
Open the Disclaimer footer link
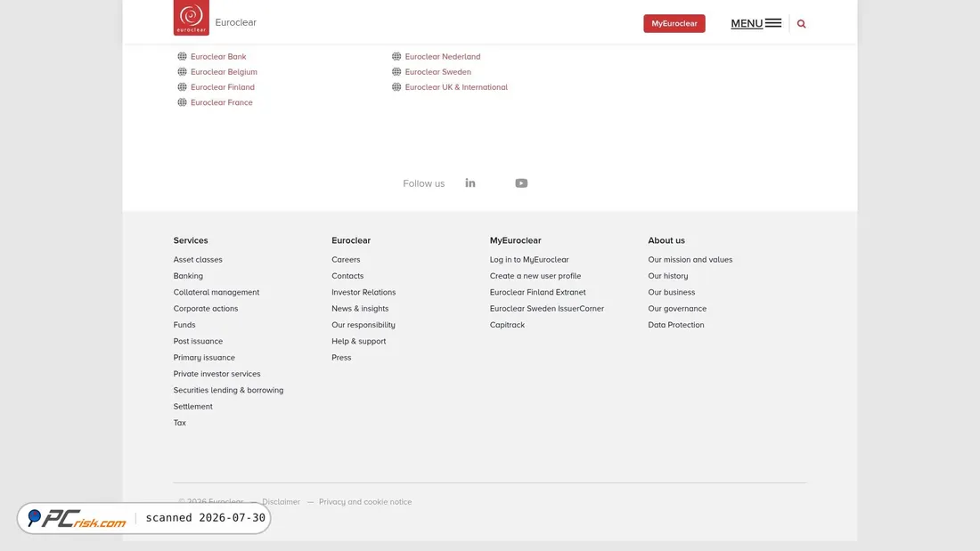pos(282,502)
